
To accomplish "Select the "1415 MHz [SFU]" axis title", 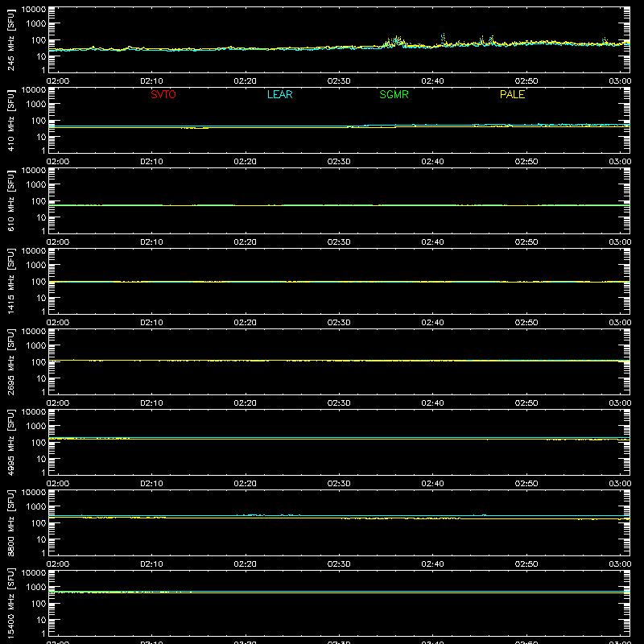I will (x=10, y=281).
